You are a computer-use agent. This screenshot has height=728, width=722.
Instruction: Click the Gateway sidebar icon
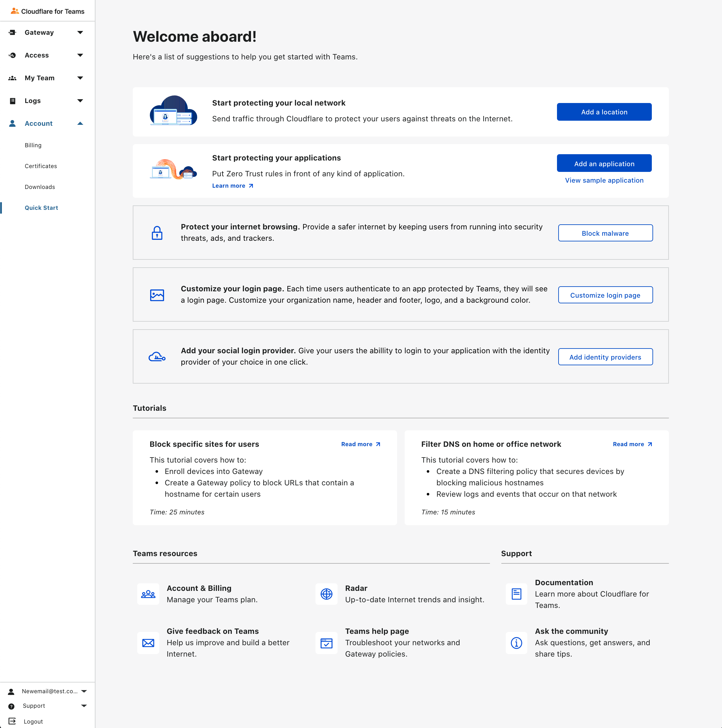tap(12, 33)
